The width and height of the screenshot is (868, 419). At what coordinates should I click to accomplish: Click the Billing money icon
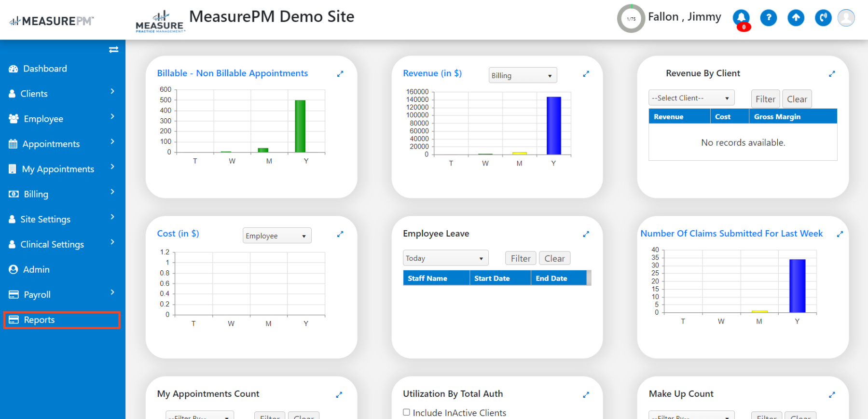point(14,194)
